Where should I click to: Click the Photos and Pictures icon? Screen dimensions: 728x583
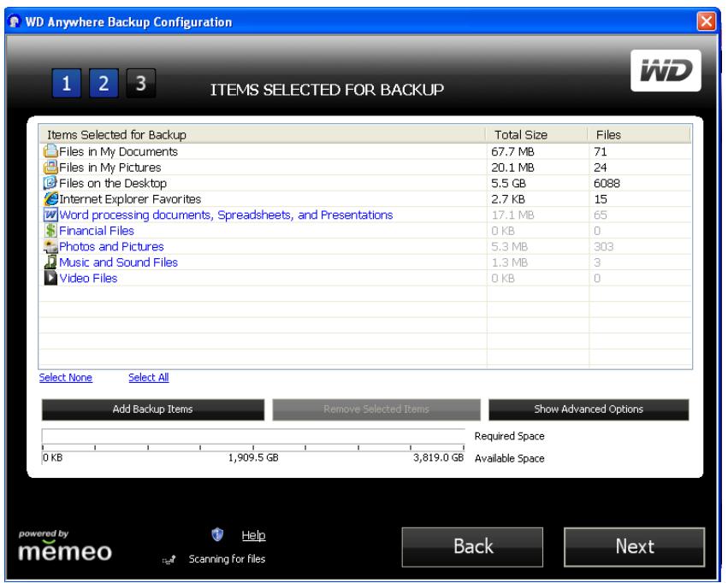point(50,246)
